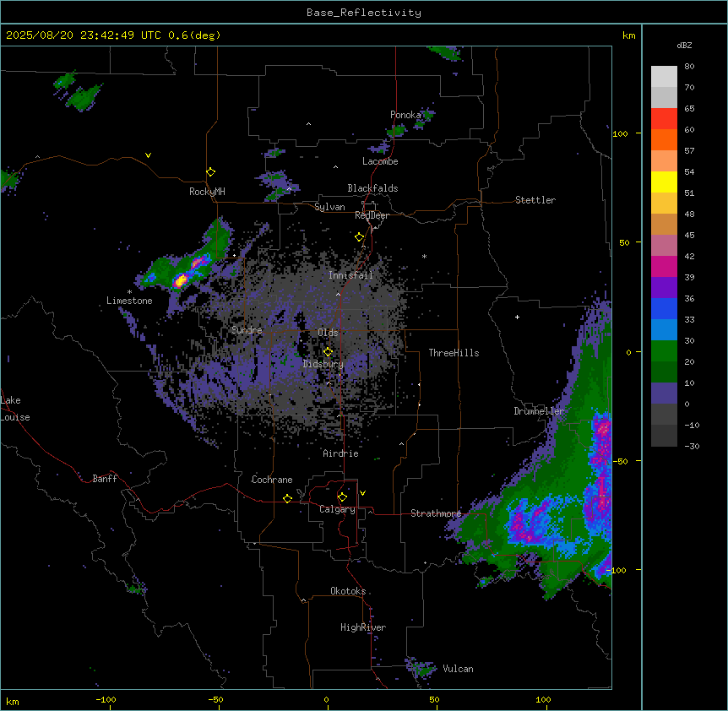Select the yellow diamond marker between Olds and Didsbury
Screen dimensions: 728x711
pyautogui.click(x=329, y=352)
